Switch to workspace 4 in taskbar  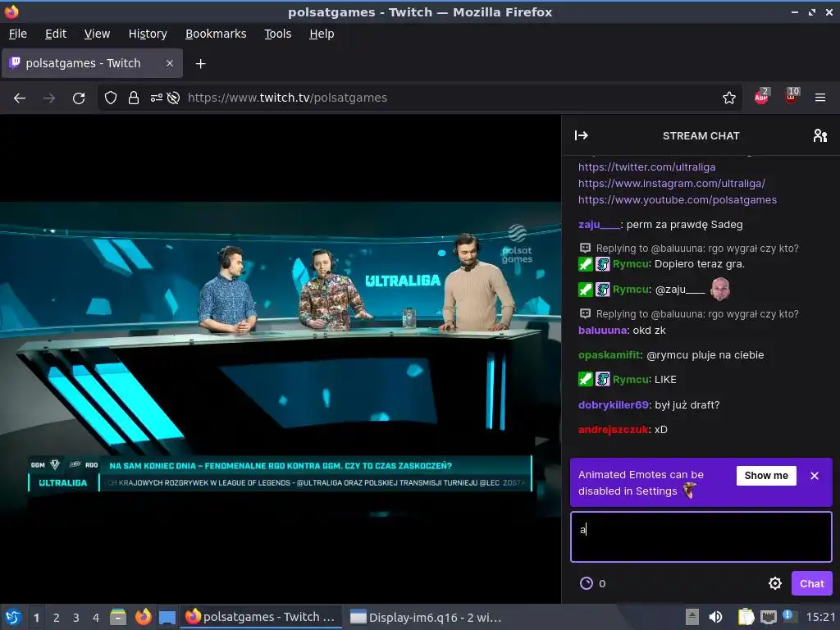95,618
